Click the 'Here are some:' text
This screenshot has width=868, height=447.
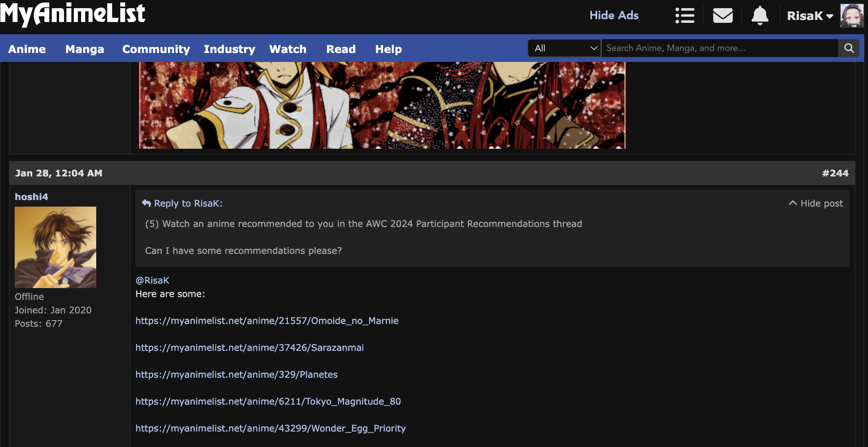pyautogui.click(x=170, y=294)
